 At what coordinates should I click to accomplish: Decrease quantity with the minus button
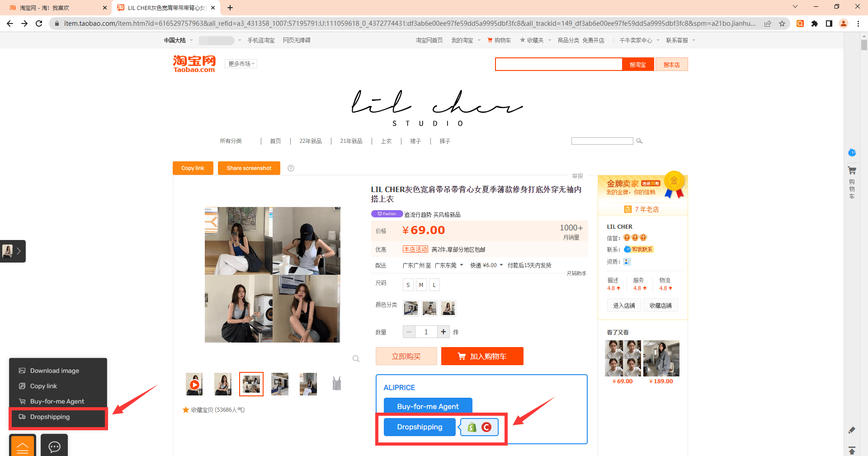click(x=409, y=332)
